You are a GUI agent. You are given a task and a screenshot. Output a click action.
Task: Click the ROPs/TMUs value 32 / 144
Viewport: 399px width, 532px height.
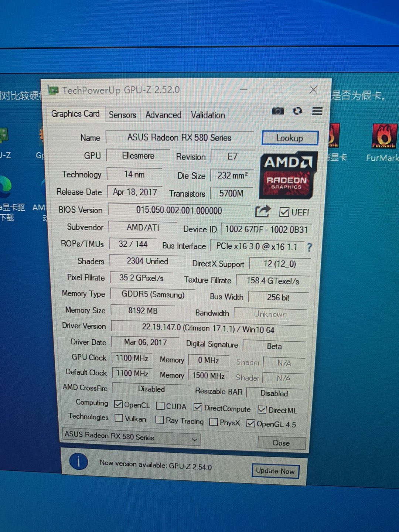pos(133,244)
